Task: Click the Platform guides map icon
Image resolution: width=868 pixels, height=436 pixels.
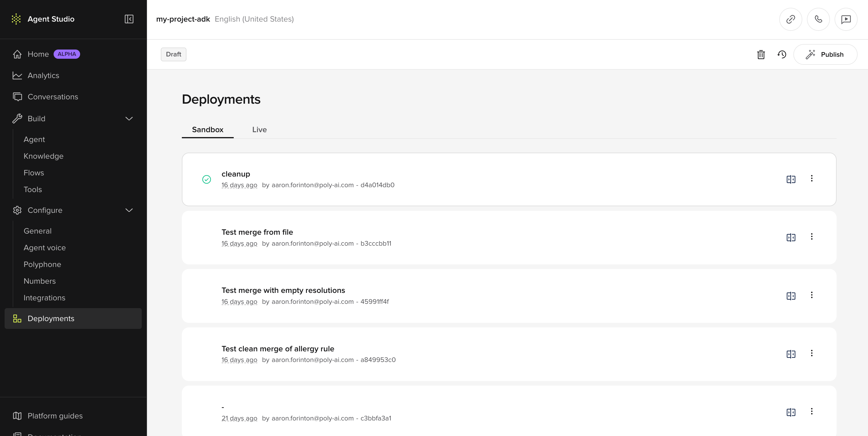Action: tap(17, 416)
